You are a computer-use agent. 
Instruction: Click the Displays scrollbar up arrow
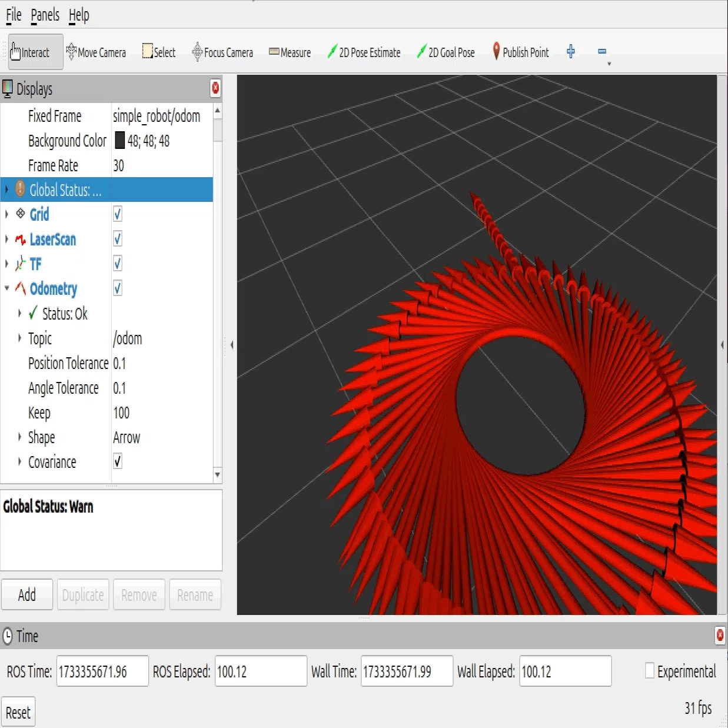218,110
